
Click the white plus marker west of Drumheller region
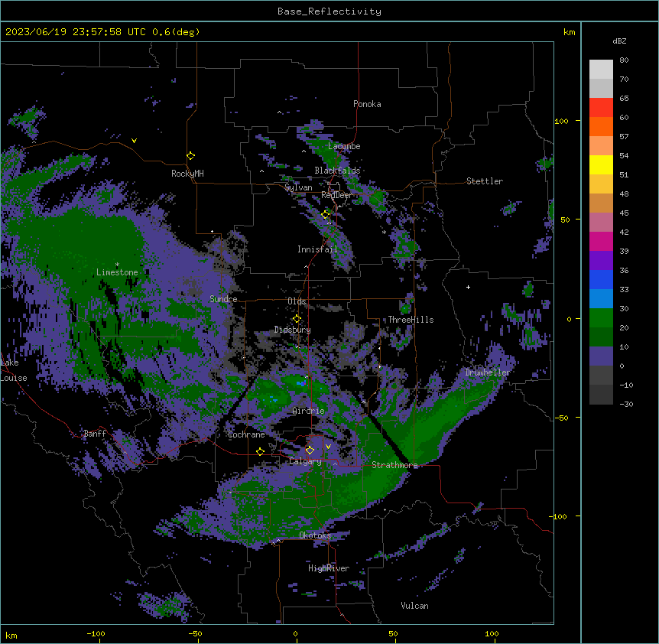click(468, 287)
